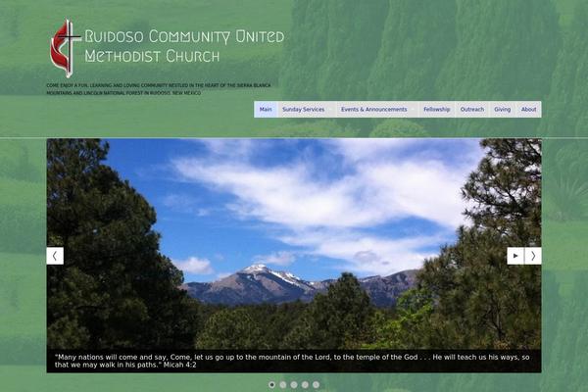Open the Sunday Services menu
Image resolution: width=588 pixels, height=392 pixels.
[307, 109]
